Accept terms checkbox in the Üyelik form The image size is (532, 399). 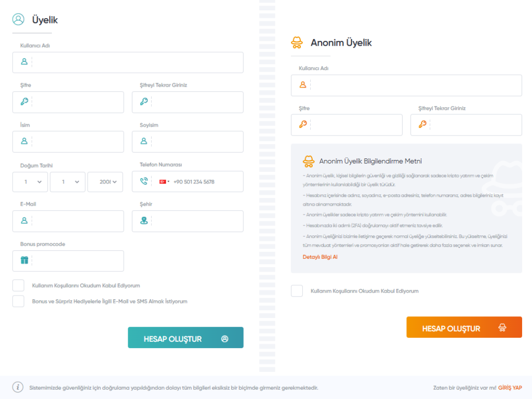click(x=18, y=285)
